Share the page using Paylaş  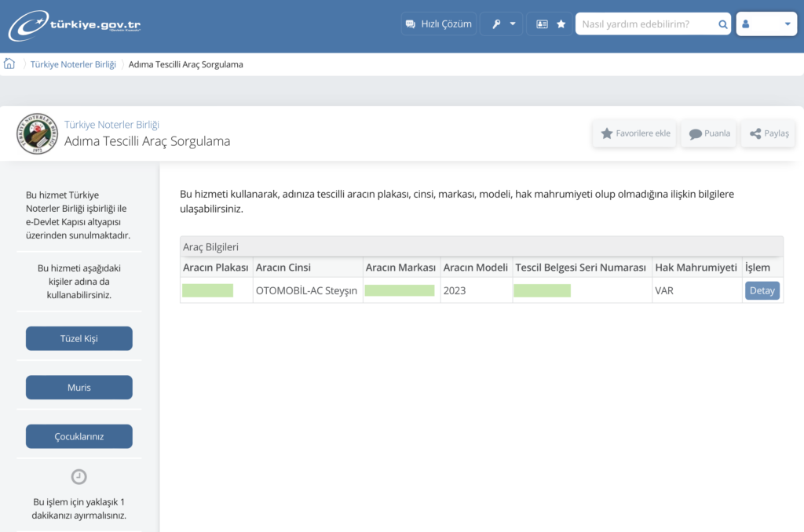pos(768,133)
